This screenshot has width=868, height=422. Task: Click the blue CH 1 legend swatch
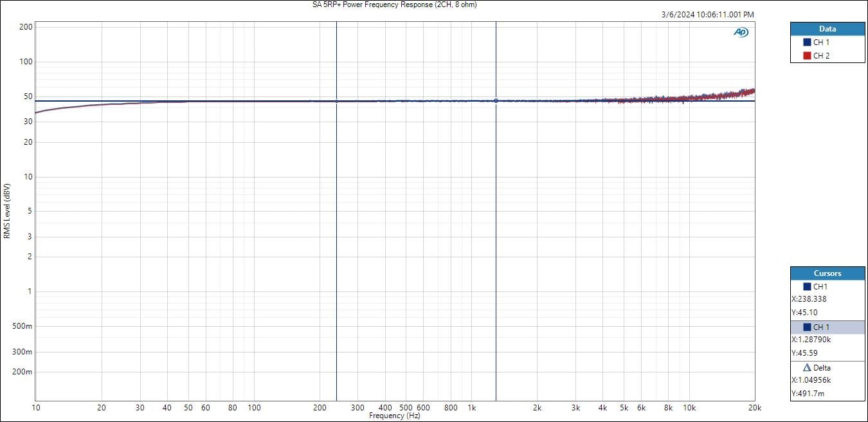(x=807, y=42)
